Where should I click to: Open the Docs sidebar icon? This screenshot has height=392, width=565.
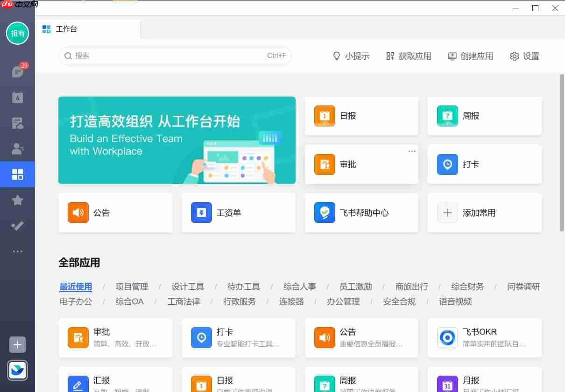[x=17, y=123]
